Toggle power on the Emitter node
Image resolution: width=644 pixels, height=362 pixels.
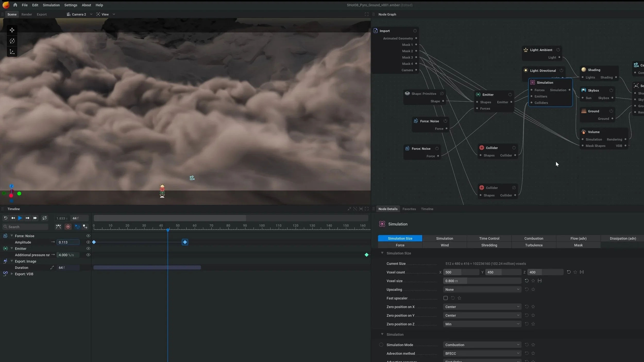[510, 94]
